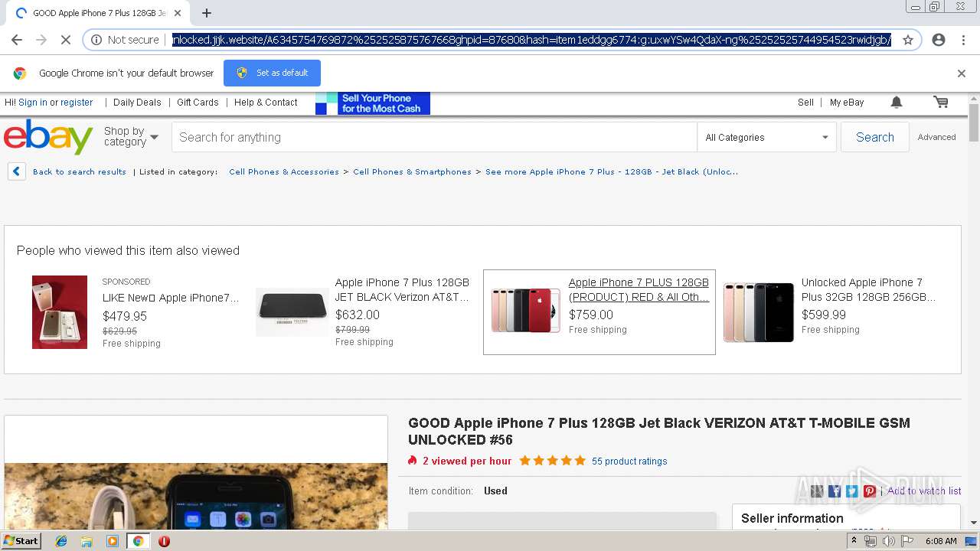Share listing on Twitter

(852, 491)
